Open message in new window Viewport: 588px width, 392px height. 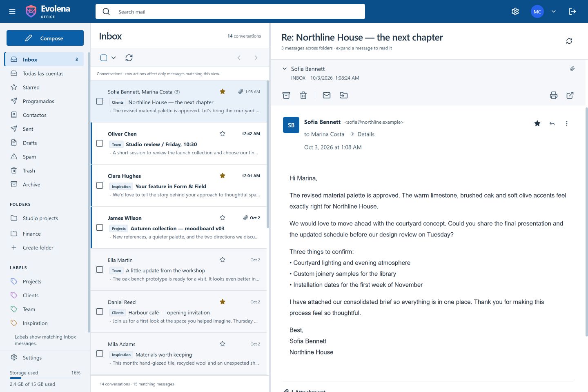pyautogui.click(x=570, y=95)
